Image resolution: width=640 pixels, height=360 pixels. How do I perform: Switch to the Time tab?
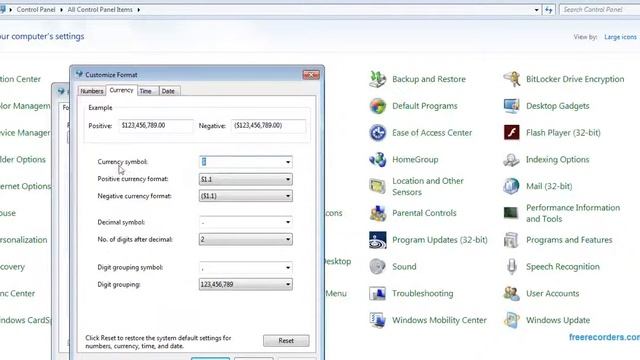(x=146, y=91)
